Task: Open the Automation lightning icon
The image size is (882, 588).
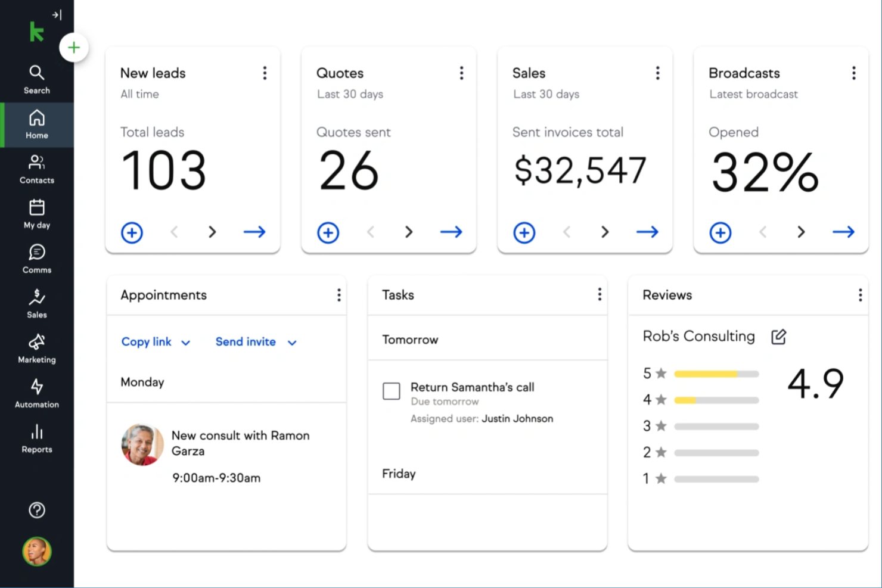Action: point(37,393)
